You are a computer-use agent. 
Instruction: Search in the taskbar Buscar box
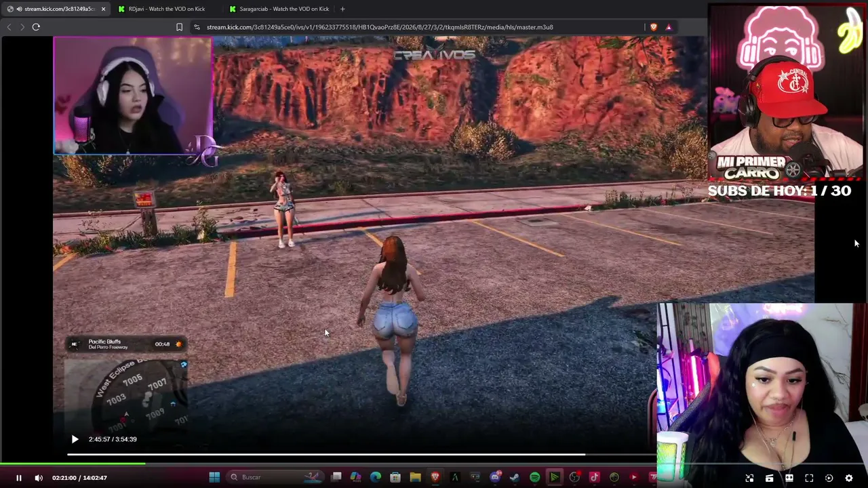pos(274,477)
